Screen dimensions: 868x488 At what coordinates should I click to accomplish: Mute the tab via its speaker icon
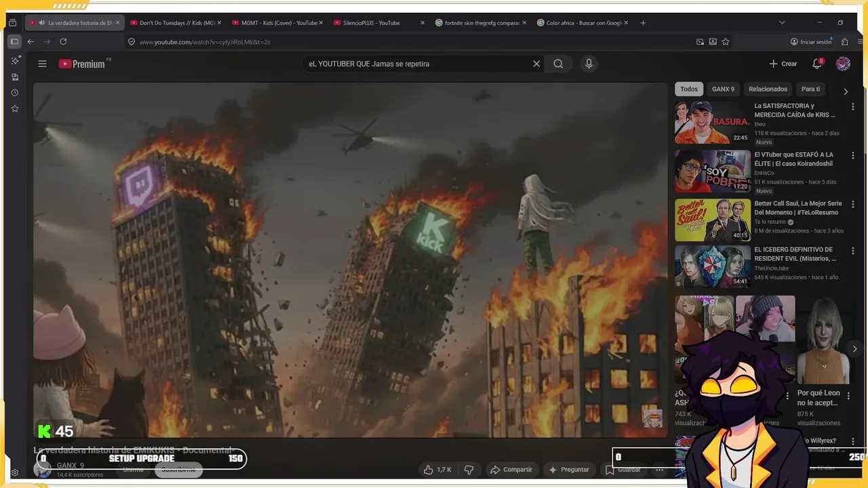click(x=42, y=22)
